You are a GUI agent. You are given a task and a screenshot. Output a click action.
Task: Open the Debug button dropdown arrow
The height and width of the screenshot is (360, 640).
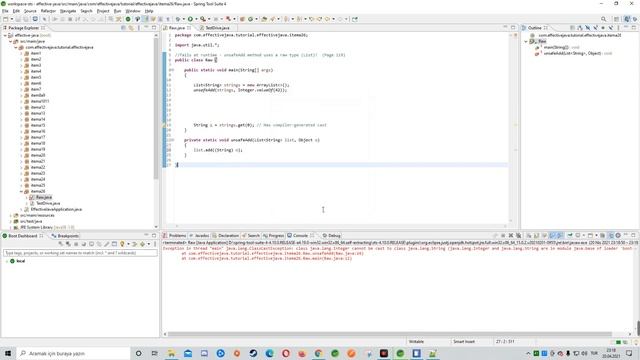point(183,19)
